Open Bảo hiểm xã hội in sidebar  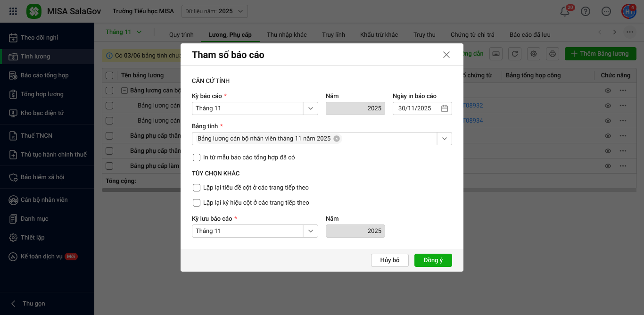[42, 177]
